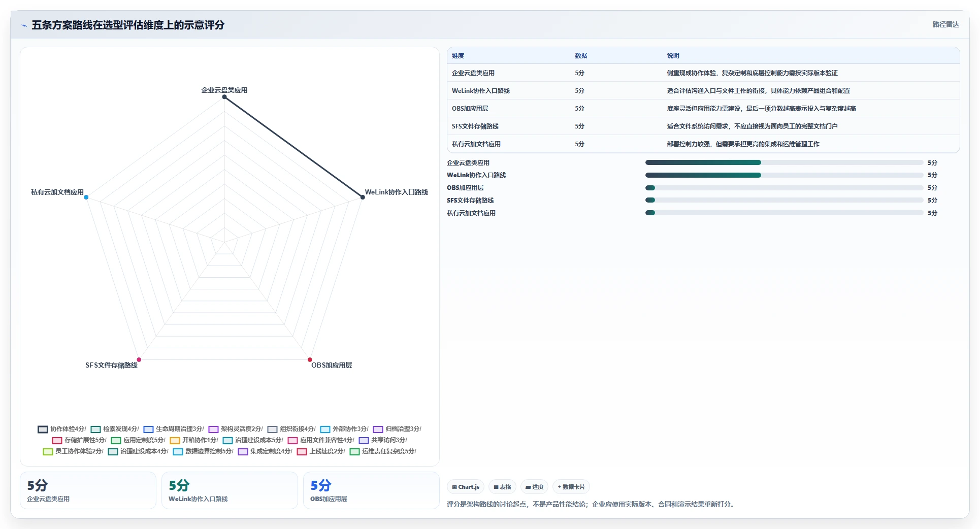Click the 数据边界控制5分 legend swatch
Image resolution: width=980 pixels, height=529 pixels.
pos(178,451)
